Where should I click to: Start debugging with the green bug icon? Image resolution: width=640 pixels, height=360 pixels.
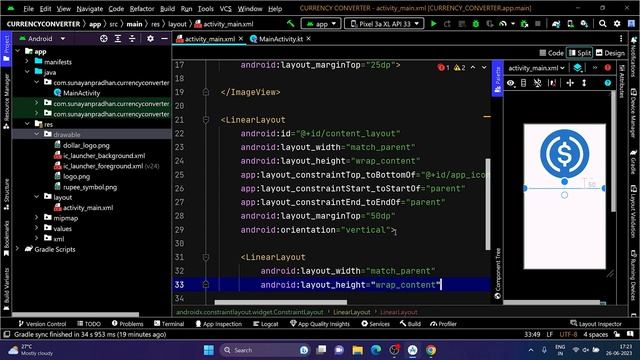tap(476, 24)
